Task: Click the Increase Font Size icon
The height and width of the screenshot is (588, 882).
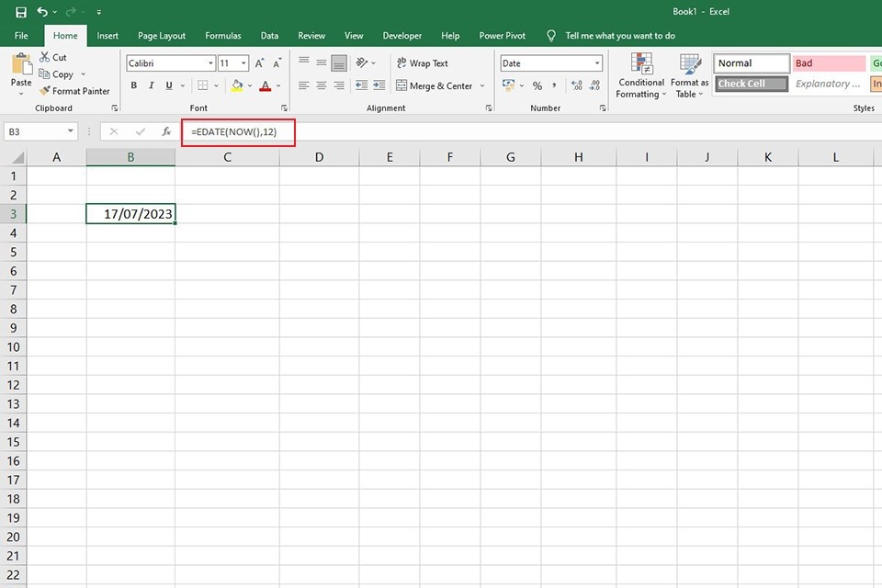Action: [x=259, y=62]
